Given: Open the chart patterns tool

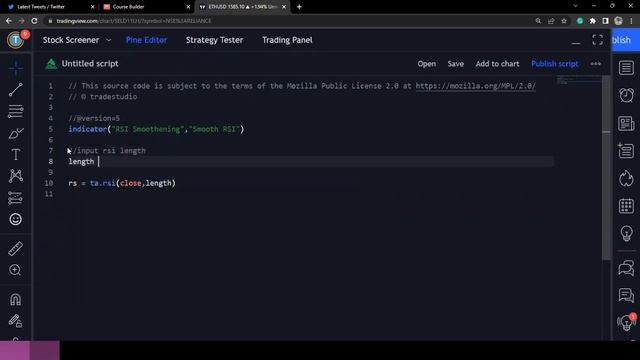Looking at the screenshot, I should point(16,176).
